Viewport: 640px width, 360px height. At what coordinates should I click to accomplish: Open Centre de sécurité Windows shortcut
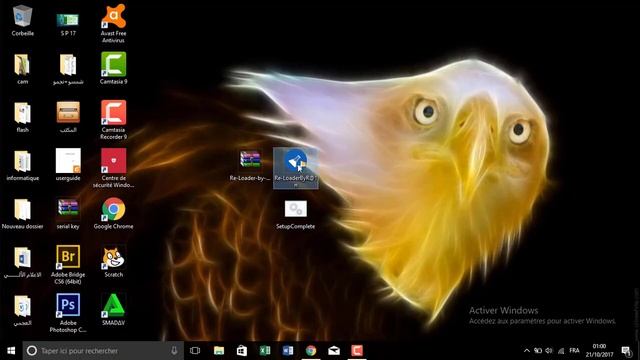[x=113, y=168]
